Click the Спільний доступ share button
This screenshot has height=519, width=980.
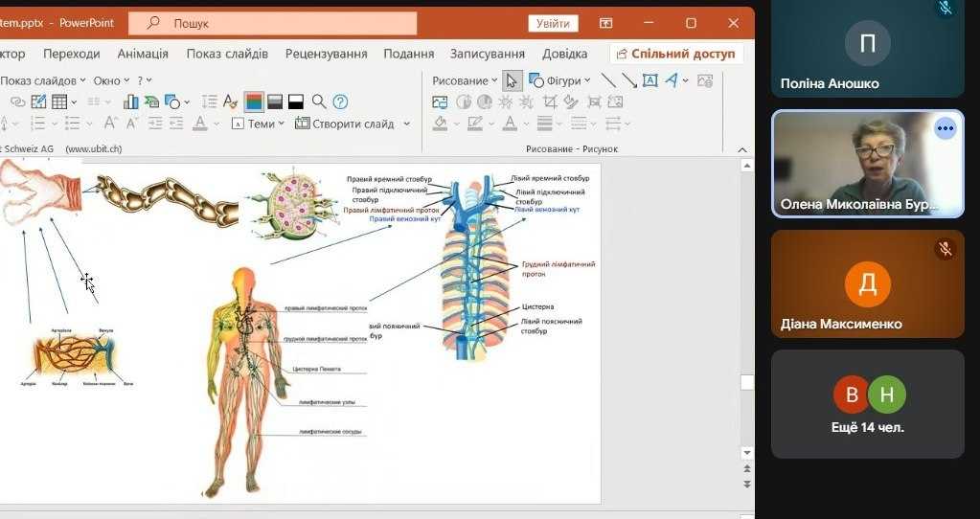(x=676, y=54)
